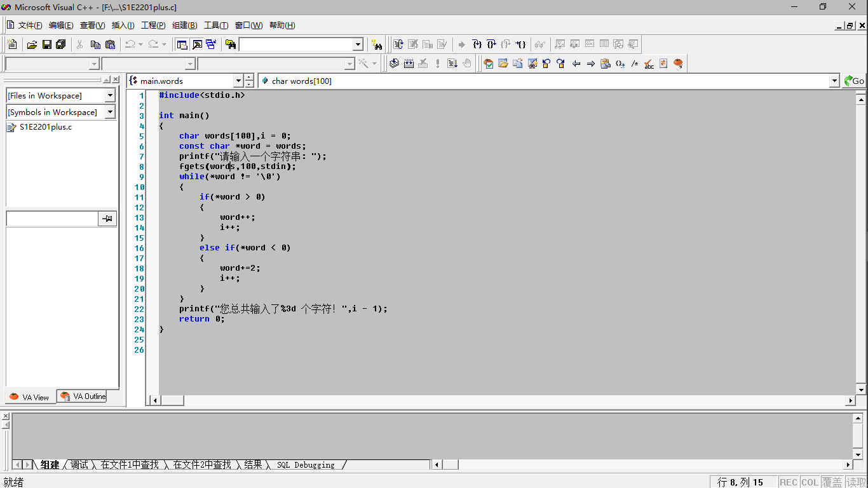Open the 编辑(E) menu
The width and height of the screenshot is (868, 488).
coord(61,25)
